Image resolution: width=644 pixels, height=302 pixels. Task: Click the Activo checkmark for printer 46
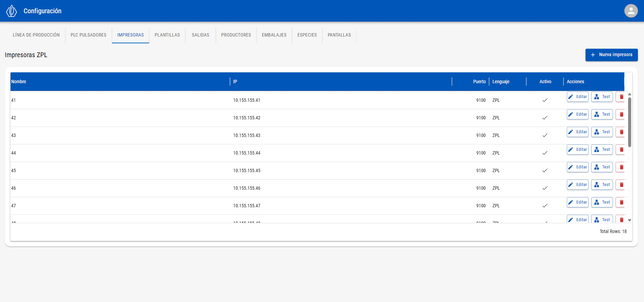pos(545,188)
